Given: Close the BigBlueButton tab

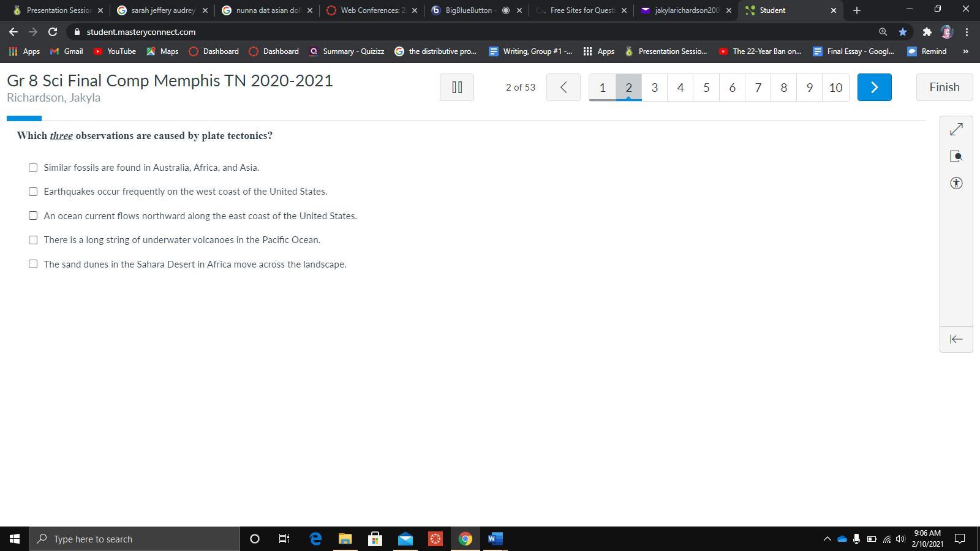Looking at the screenshot, I should click(519, 10).
